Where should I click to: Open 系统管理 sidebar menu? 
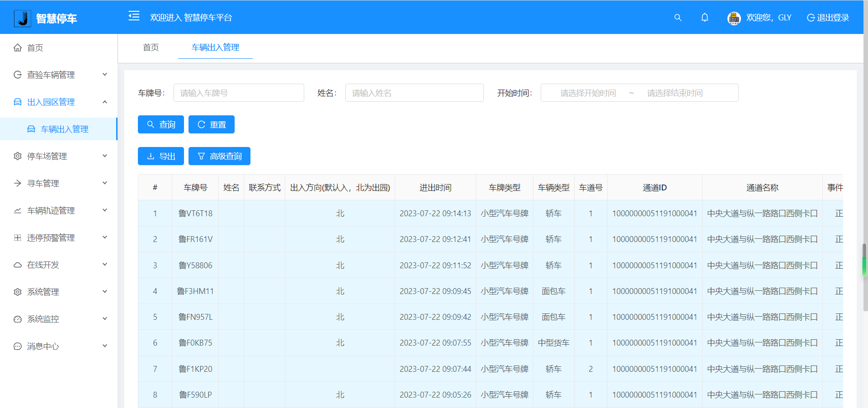(x=59, y=292)
